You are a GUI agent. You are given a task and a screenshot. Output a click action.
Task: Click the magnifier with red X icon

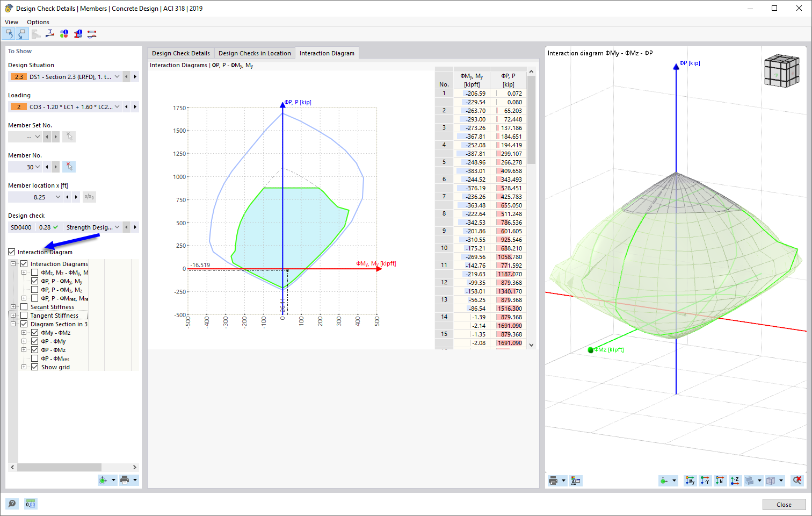(x=798, y=481)
